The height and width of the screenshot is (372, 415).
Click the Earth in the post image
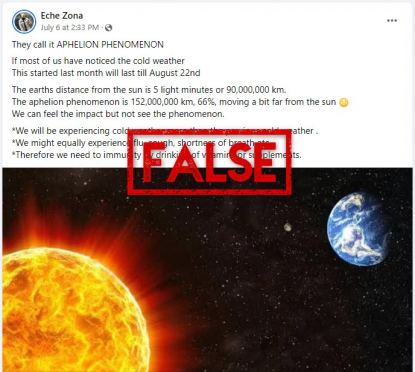(x=359, y=229)
